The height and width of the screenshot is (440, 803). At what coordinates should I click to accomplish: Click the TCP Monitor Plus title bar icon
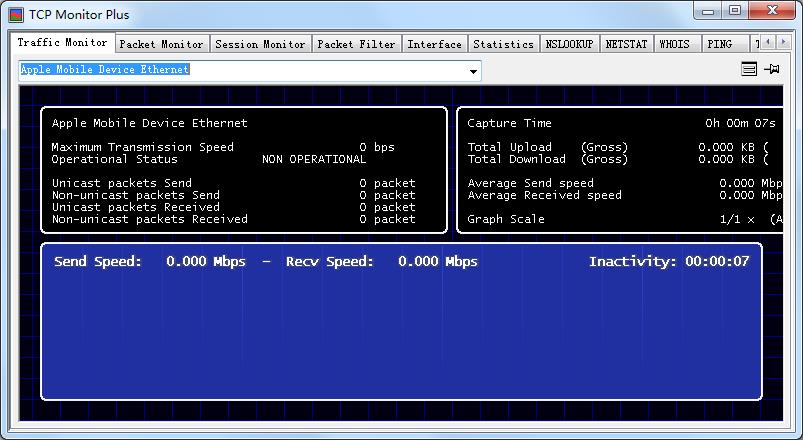16,14
